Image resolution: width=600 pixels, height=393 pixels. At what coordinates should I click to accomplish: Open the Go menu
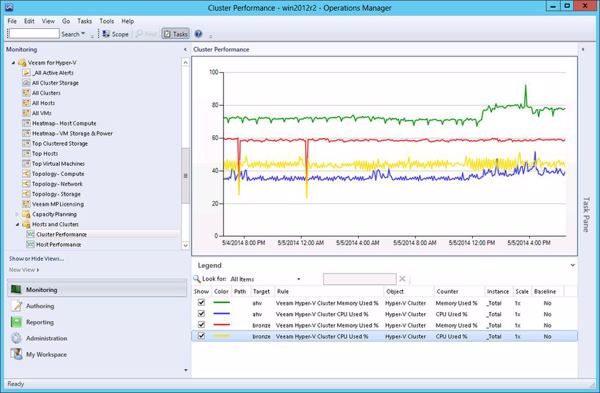tap(66, 21)
